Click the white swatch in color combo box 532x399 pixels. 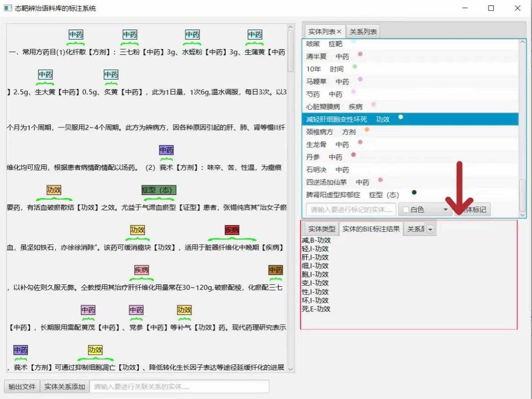coord(405,210)
